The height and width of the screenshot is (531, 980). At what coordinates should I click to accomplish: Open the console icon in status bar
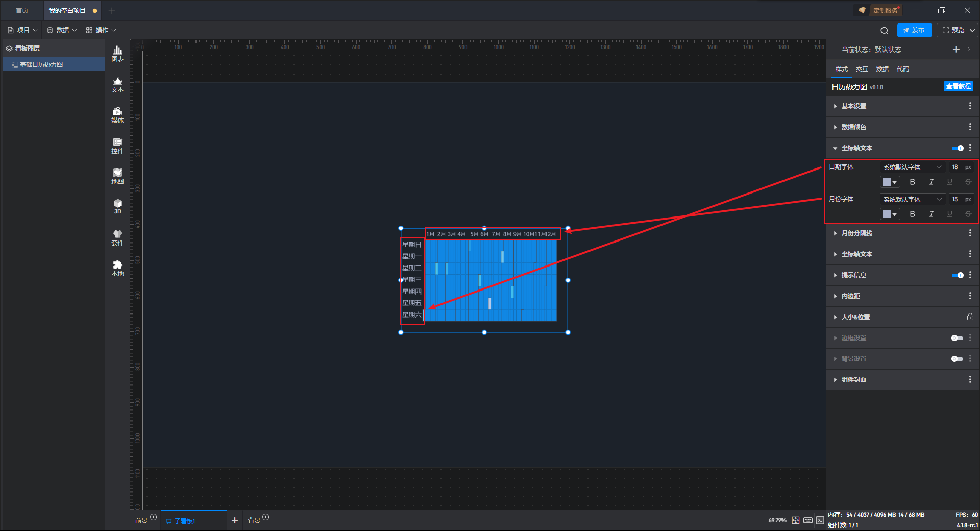820,520
